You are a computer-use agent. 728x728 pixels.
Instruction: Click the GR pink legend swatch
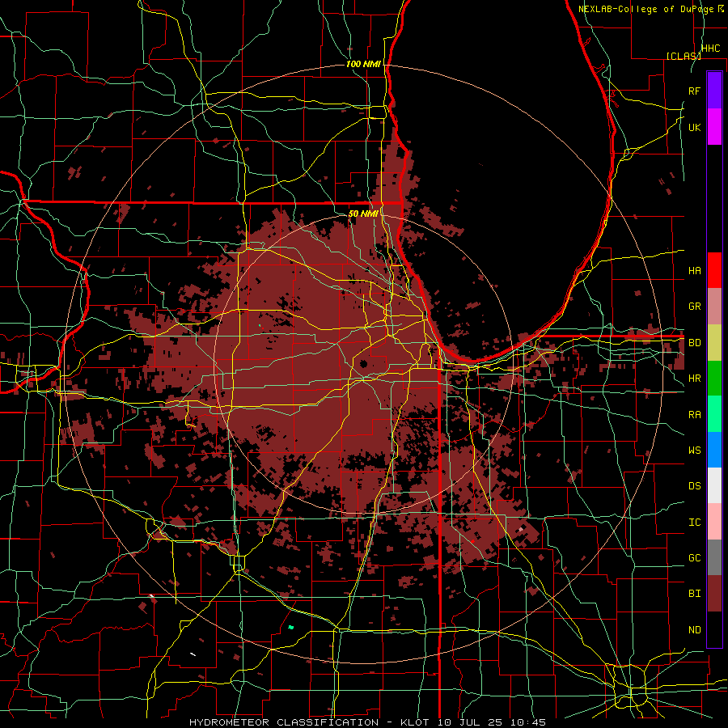coord(714,307)
